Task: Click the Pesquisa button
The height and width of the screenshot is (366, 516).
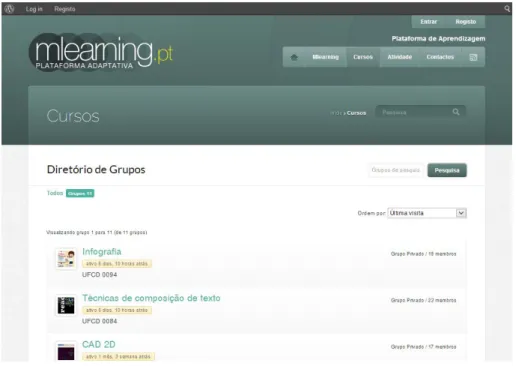Action: pyautogui.click(x=447, y=170)
